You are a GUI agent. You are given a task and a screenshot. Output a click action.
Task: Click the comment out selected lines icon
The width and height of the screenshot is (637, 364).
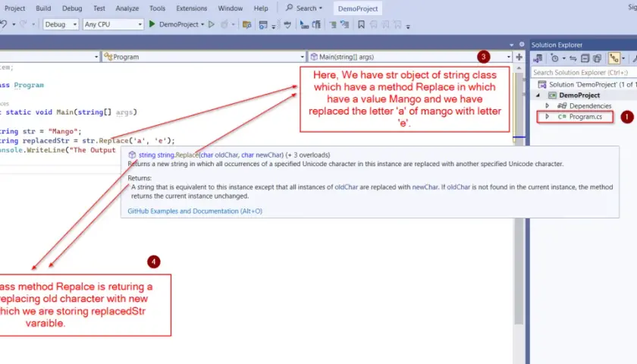333,25
